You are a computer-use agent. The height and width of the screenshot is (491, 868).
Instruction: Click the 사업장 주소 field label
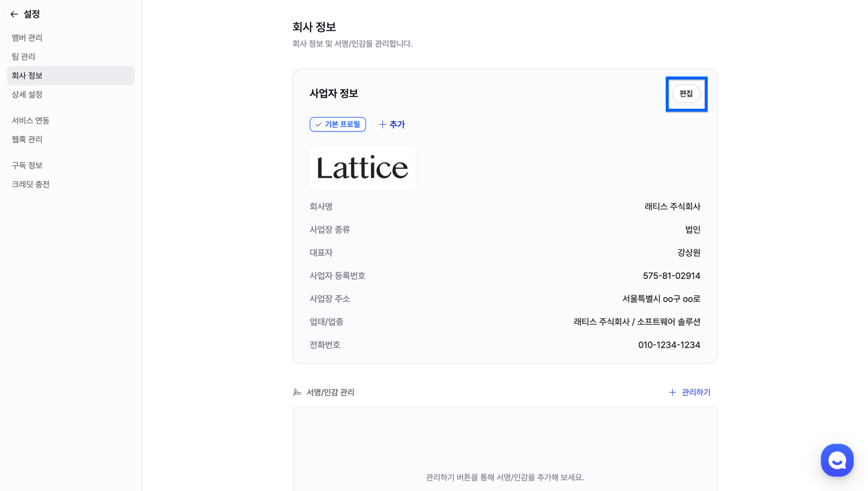pos(329,299)
